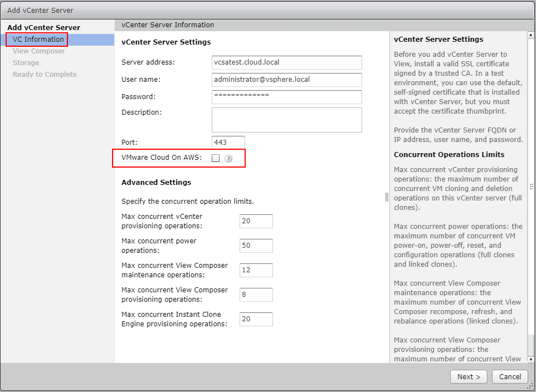Image resolution: width=536 pixels, height=392 pixels.
Task: Click the Cancel button
Action: [x=510, y=376]
